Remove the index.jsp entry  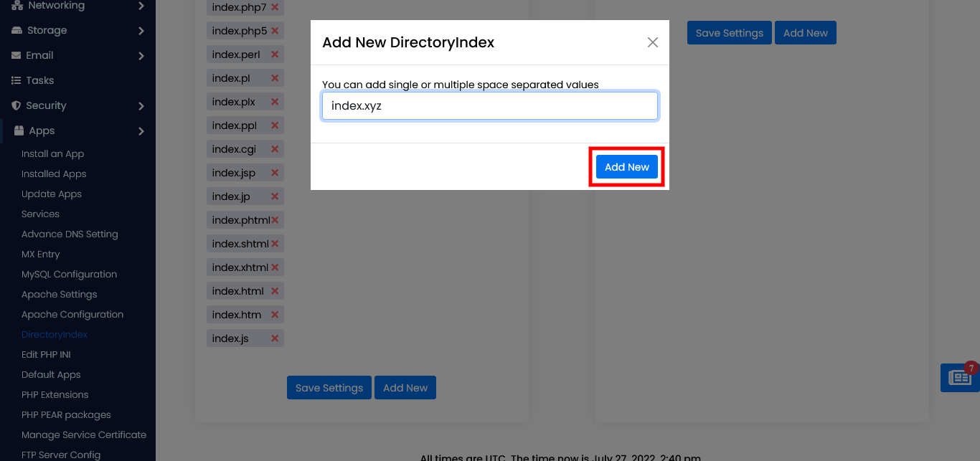(x=275, y=173)
